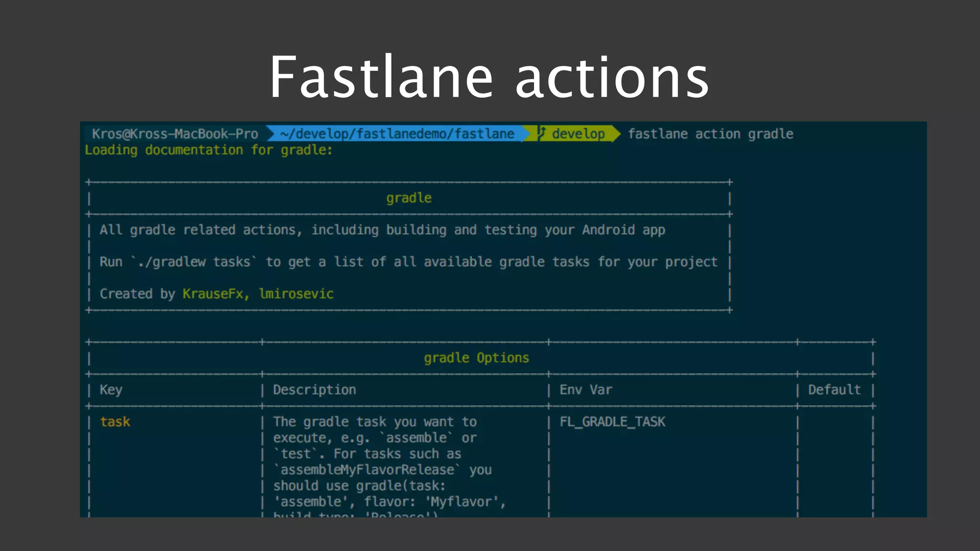980x551 pixels.
Task: Click the 'should use gradle(task:' line
Action: tap(359, 486)
